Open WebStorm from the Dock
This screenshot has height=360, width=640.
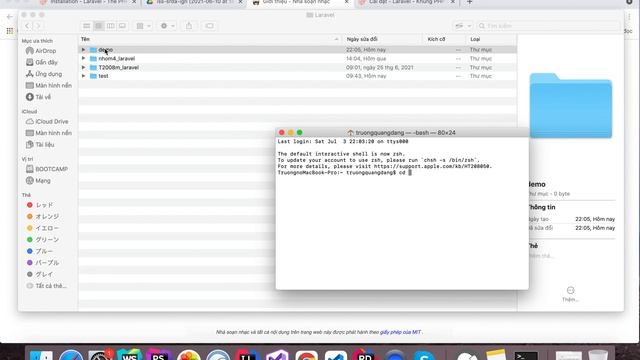coord(129,355)
